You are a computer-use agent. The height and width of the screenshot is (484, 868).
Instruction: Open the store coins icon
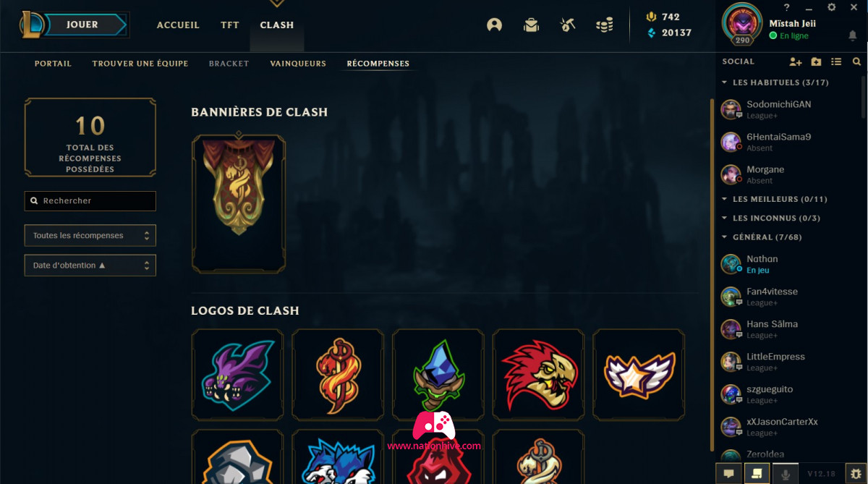605,25
